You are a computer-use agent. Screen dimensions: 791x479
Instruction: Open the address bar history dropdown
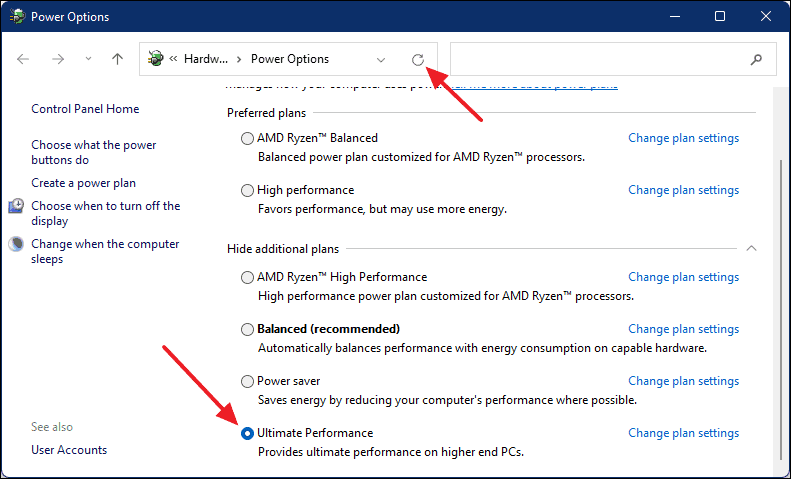[x=381, y=59]
